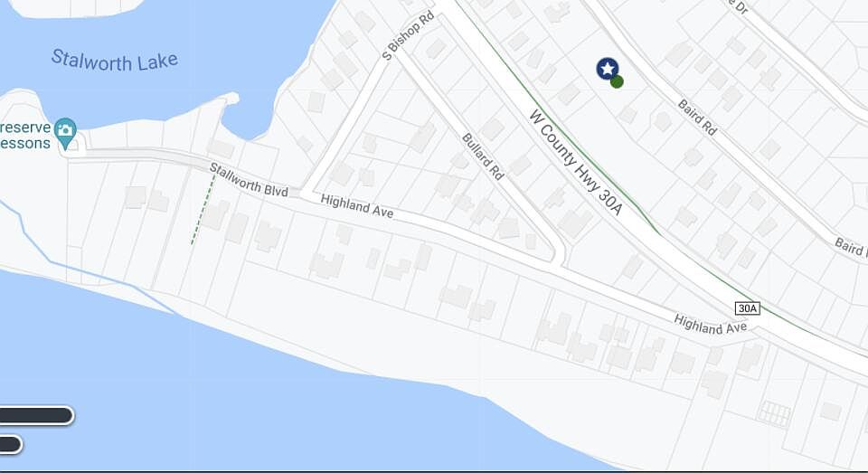Click the grid-patterned building footprint
This screenshot has height=473, width=868.
click(775, 413)
